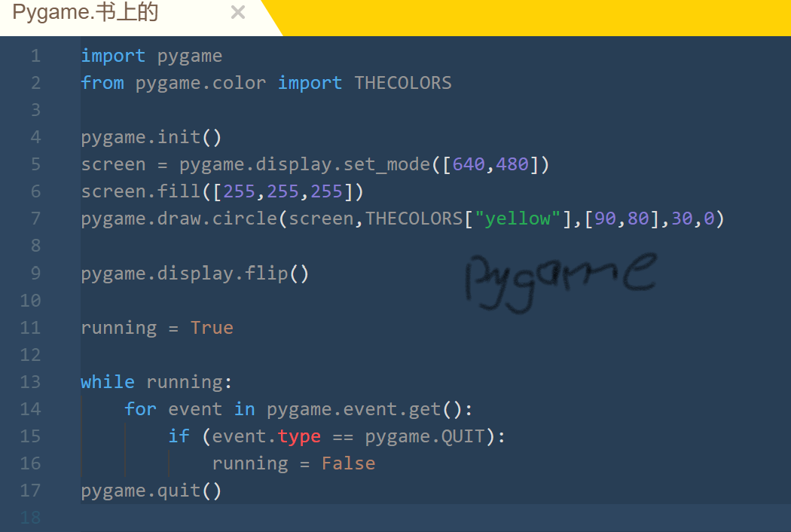Image resolution: width=791 pixels, height=532 pixels.
Task: Click 'pygame.quit()' on line 17
Action: click(151, 491)
